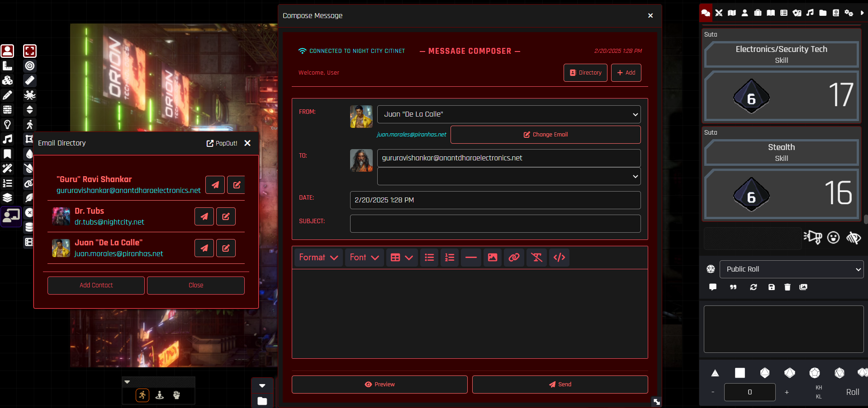Expand the FROM sender dropdown
868x408 pixels.
click(x=509, y=114)
